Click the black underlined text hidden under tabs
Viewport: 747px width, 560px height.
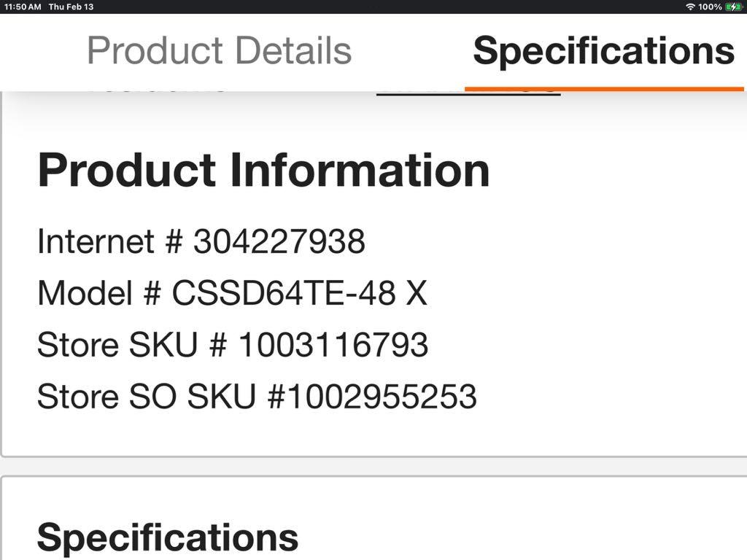(x=468, y=93)
